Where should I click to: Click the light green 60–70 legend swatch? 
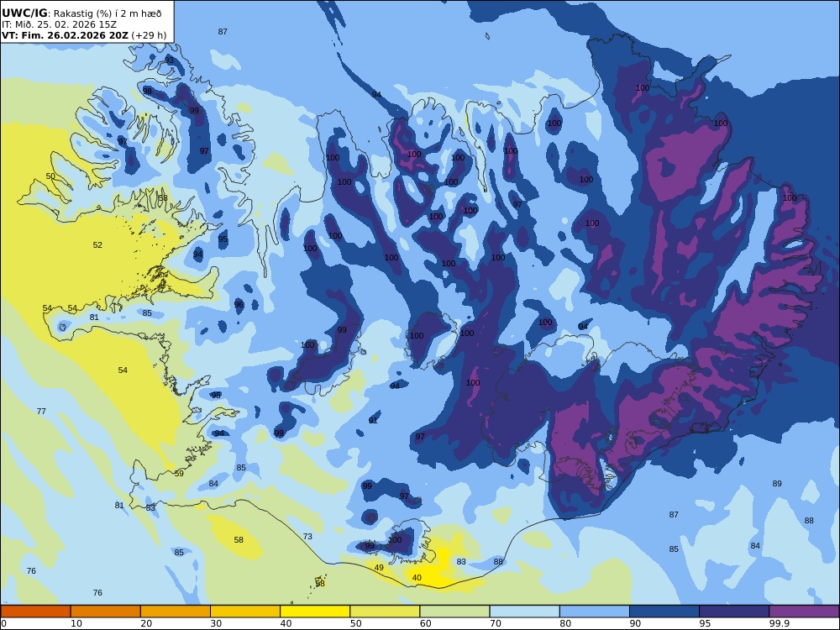454,612
